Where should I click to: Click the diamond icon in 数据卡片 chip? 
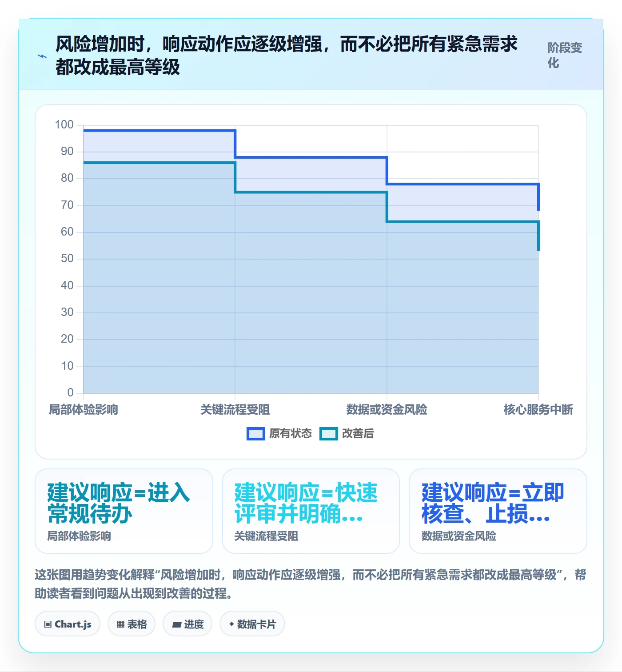pyautogui.click(x=231, y=624)
